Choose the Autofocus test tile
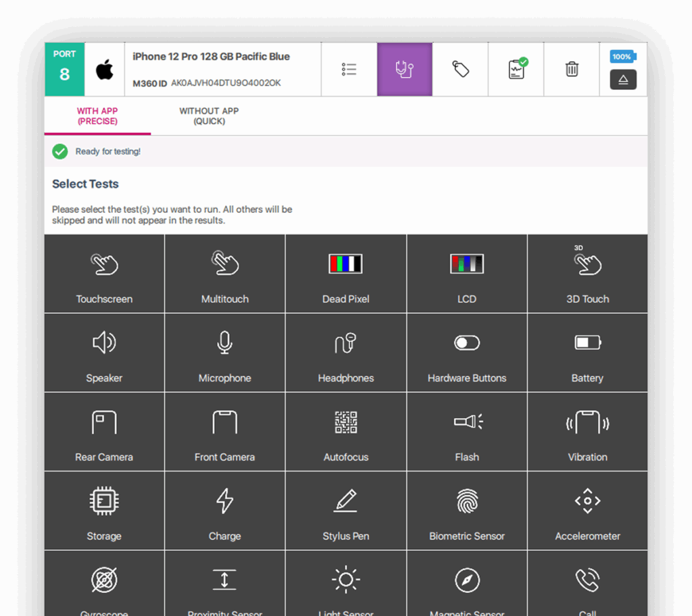 coord(345,432)
